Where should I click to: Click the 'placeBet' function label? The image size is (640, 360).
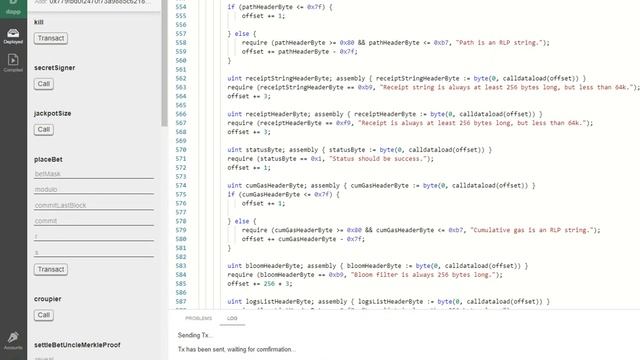[x=48, y=160]
